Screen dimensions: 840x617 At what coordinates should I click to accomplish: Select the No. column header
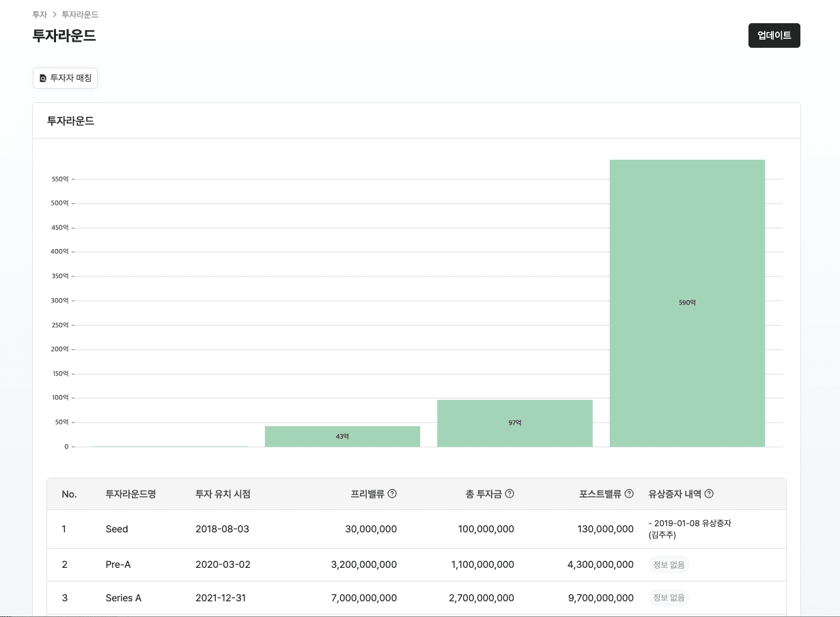(69, 494)
